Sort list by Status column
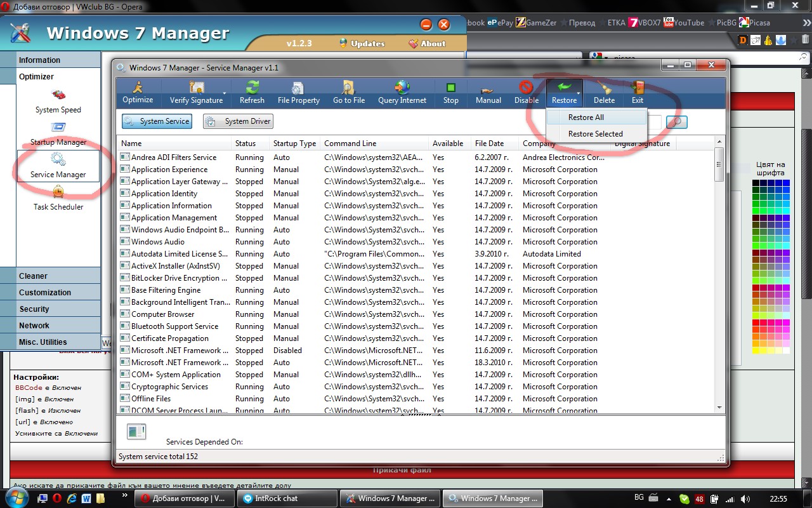This screenshot has height=508, width=812. pyautogui.click(x=251, y=144)
